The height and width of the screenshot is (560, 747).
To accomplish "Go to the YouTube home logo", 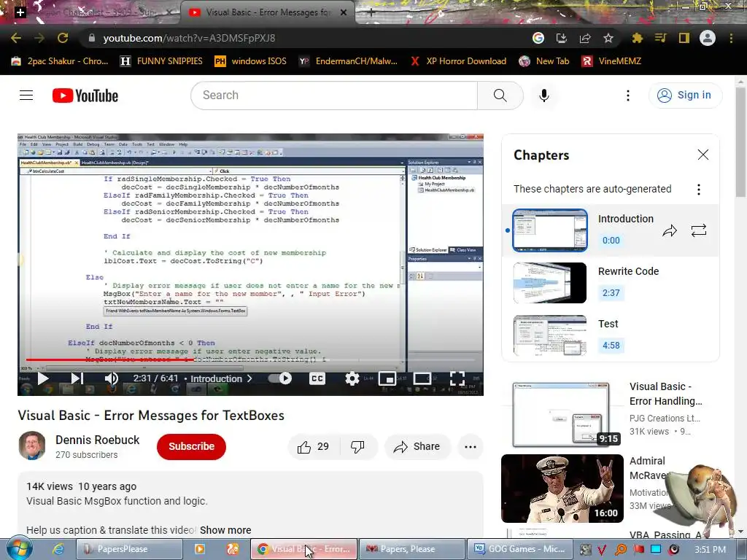I will (85, 96).
